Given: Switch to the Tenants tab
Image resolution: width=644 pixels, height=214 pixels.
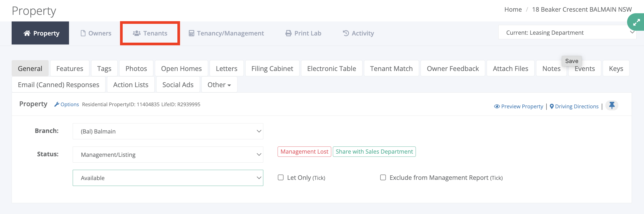Looking at the screenshot, I should pos(150,33).
